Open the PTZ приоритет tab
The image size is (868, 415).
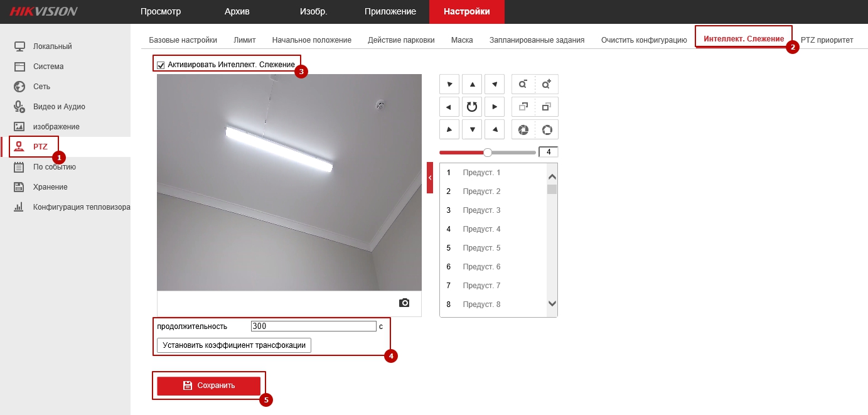click(x=827, y=40)
